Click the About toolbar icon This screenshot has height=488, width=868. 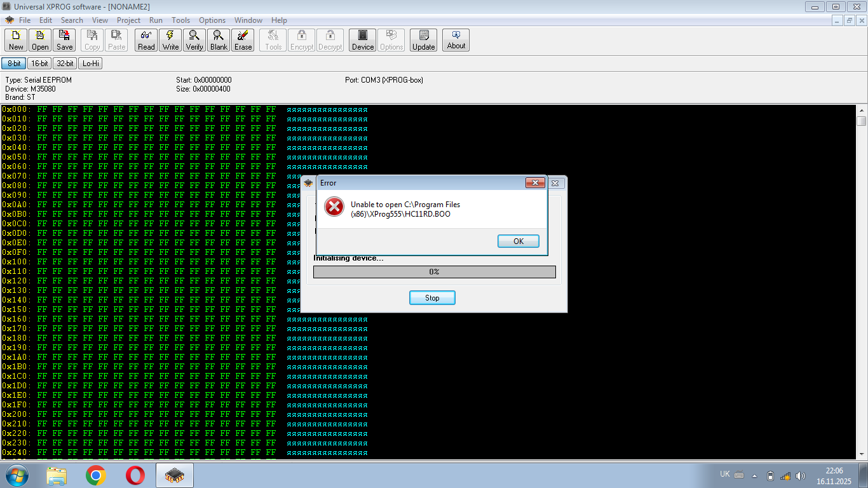pos(456,40)
